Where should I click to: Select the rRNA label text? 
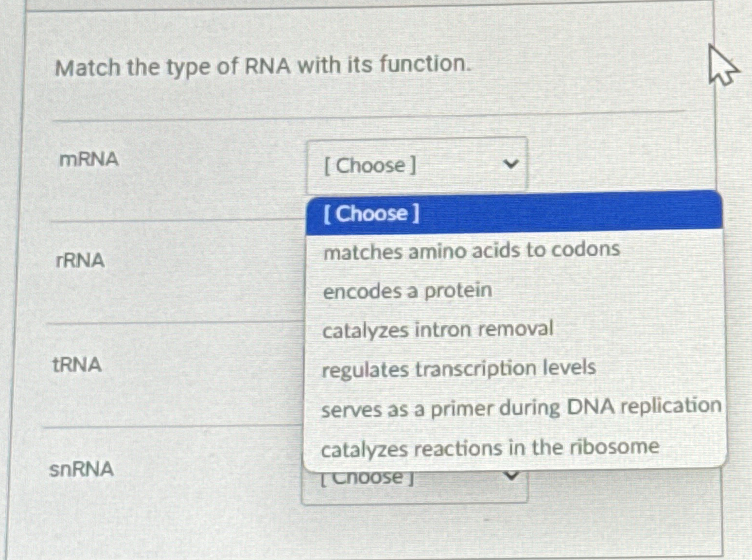[79, 261]
